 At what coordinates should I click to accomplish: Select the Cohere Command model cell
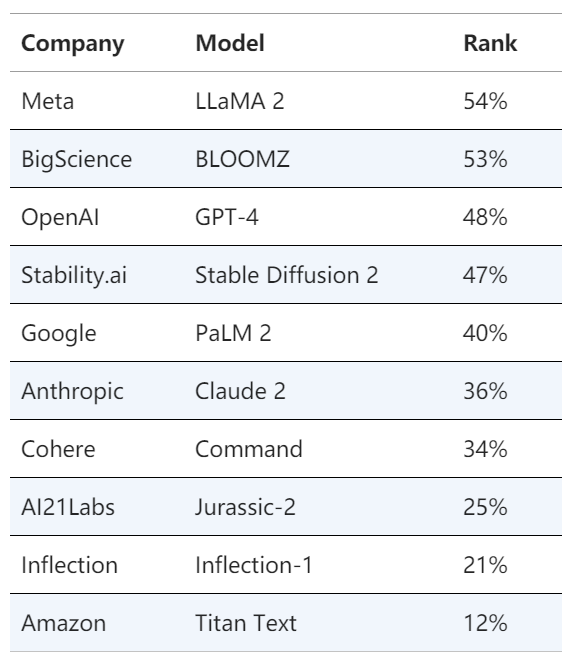249,449
